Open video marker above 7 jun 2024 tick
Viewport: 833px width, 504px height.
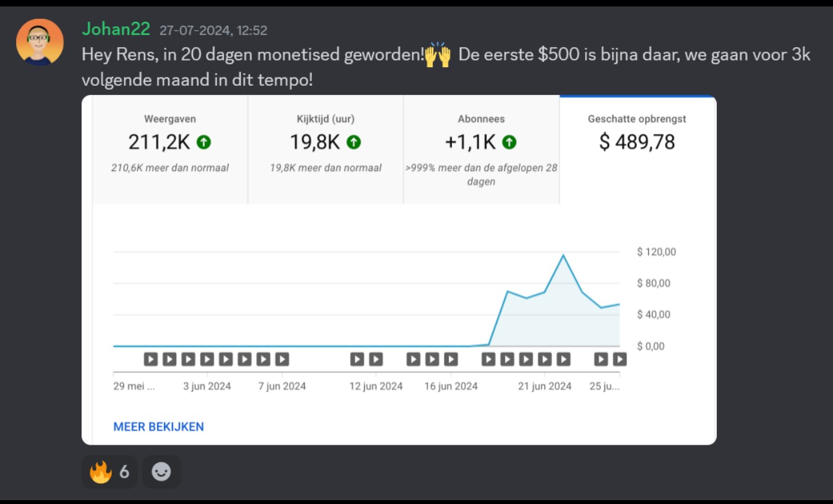[x=282, y=359]
